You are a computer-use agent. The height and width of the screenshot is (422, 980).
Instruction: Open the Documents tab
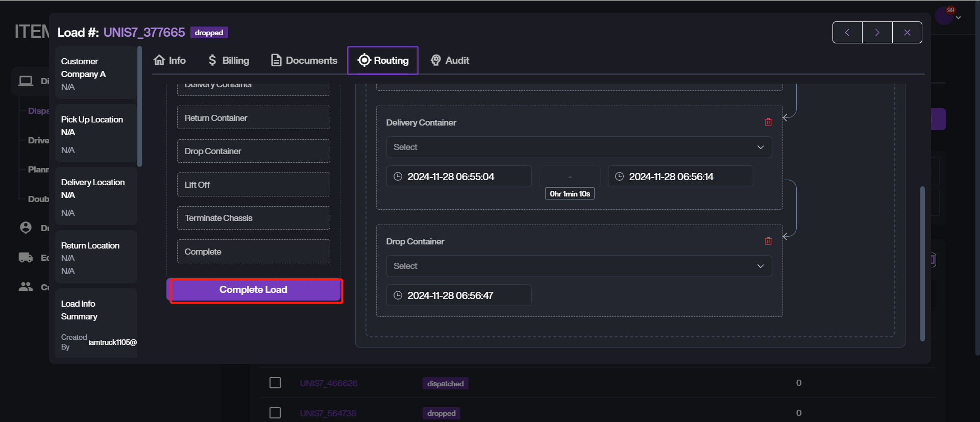tap(304, 60)
